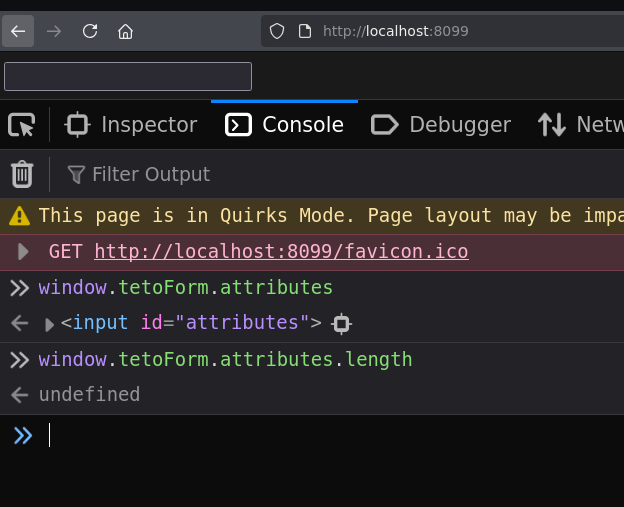624x507 pixels.
Task: Go to the browser home page icon
Action: (125, 31)
